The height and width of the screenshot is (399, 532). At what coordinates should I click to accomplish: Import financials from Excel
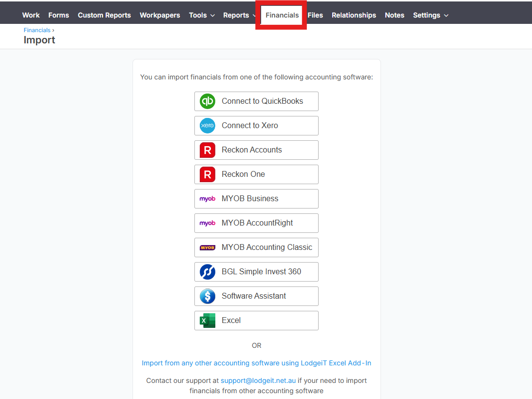click(256, 321)
